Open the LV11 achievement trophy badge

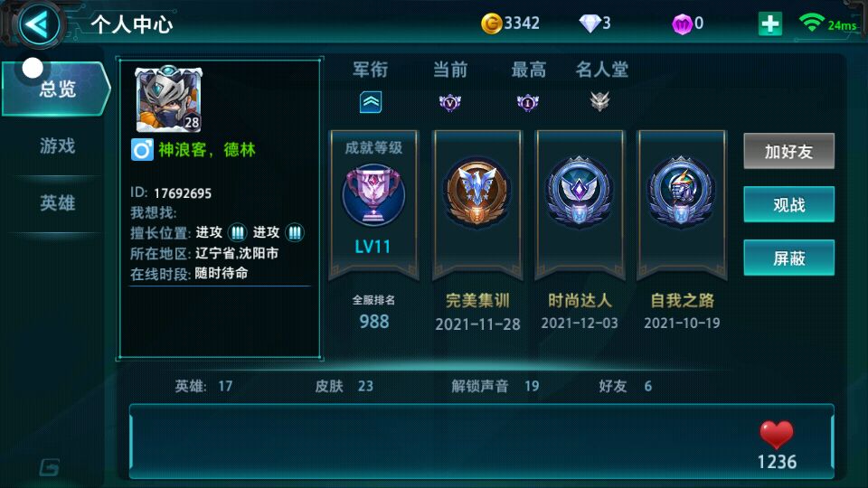[373, 195]
